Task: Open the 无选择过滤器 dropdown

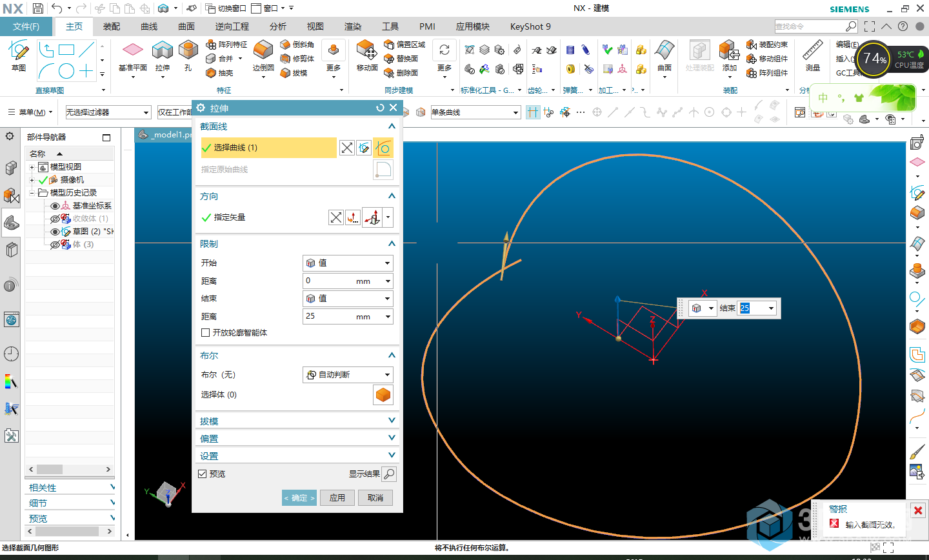Action: (108, 112)
